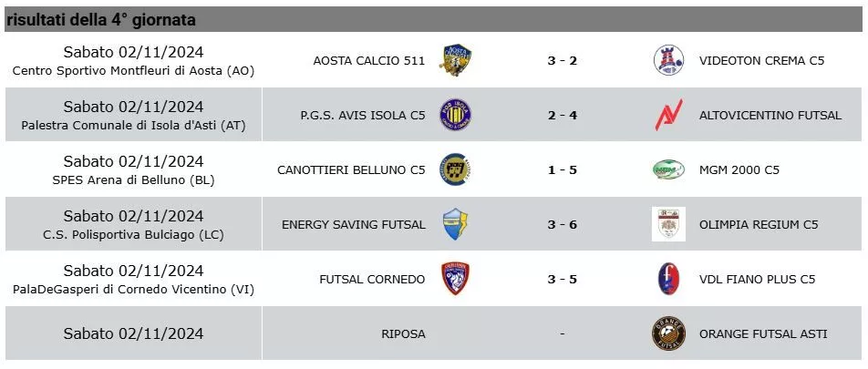The height and width of the screenshot is (369, 868).
Task: Click the Canottieri Belluno C5 logo
Action: click(x=456, y=169)
